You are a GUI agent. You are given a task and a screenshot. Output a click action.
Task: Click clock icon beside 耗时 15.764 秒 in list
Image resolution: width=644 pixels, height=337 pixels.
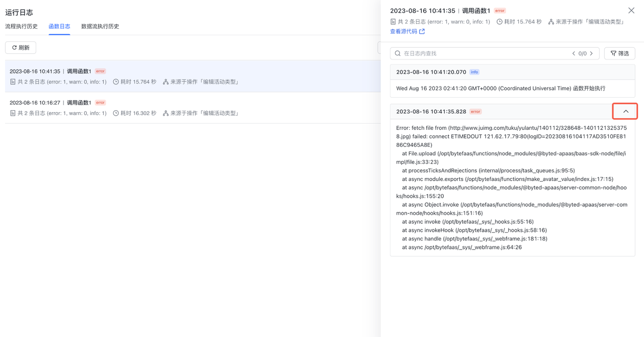[x=116, y=81]
